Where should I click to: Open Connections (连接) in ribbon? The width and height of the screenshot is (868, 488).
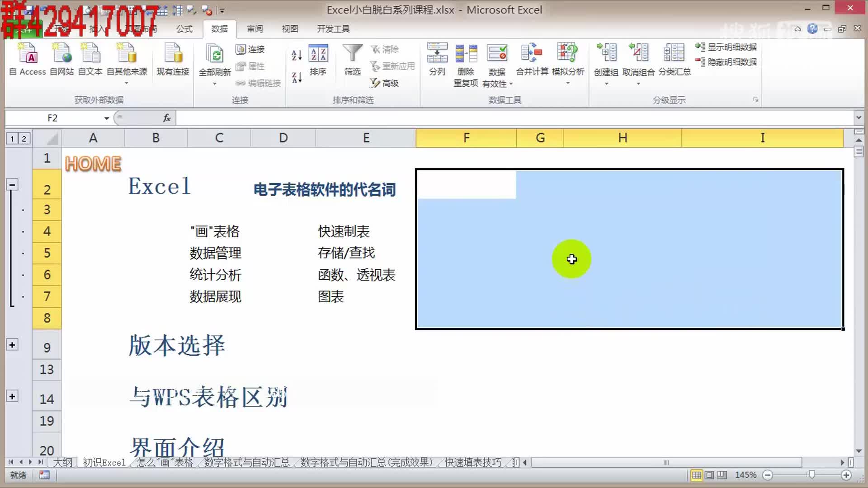pos(250,49)
